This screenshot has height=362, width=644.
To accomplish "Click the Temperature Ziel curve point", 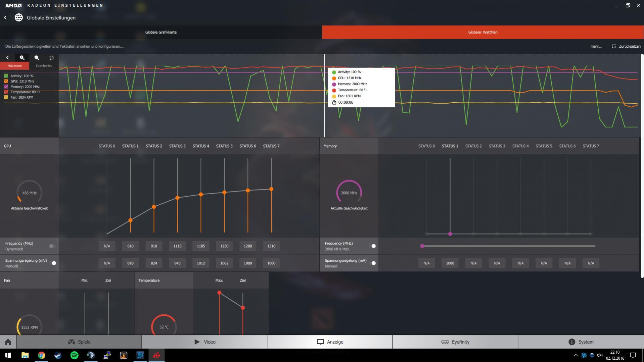I will (243, 308).
